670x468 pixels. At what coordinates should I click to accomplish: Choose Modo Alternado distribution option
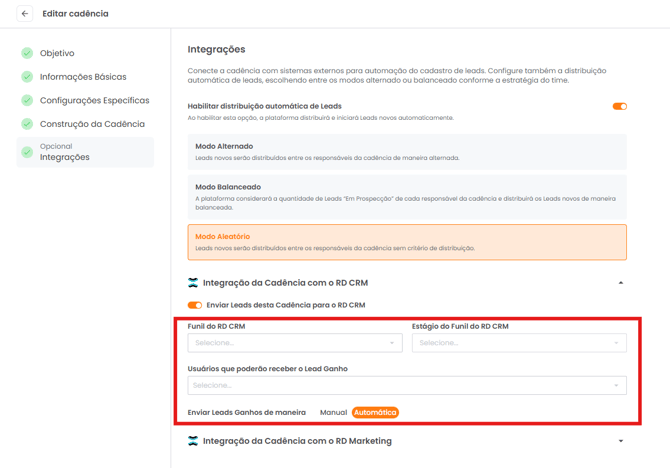click(407, 151)
